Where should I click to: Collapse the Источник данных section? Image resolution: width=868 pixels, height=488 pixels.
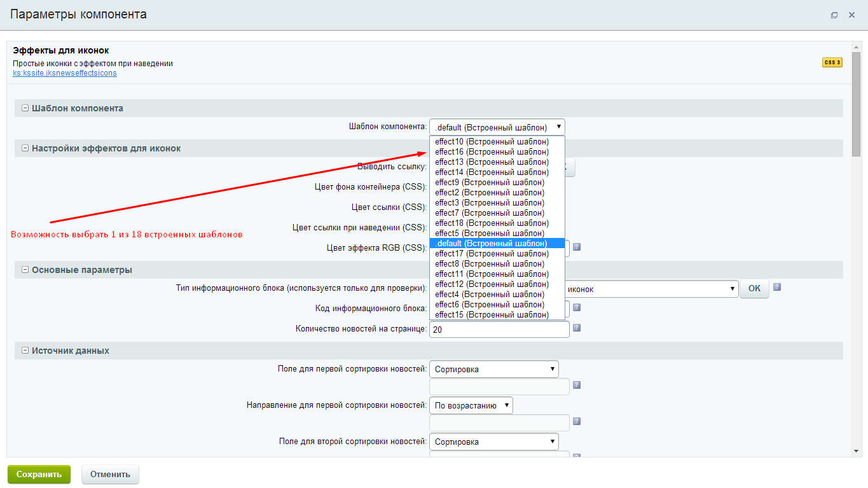click(25, 351)
